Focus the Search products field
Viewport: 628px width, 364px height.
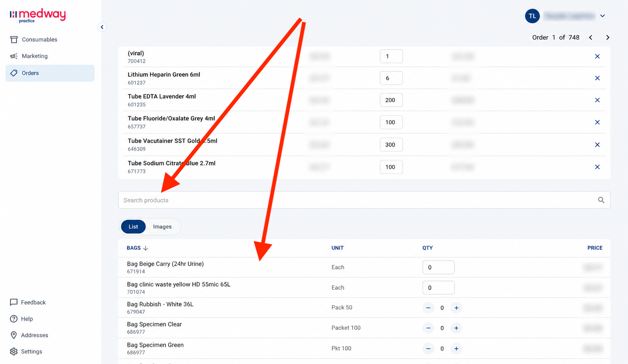[x=364, y=200]
